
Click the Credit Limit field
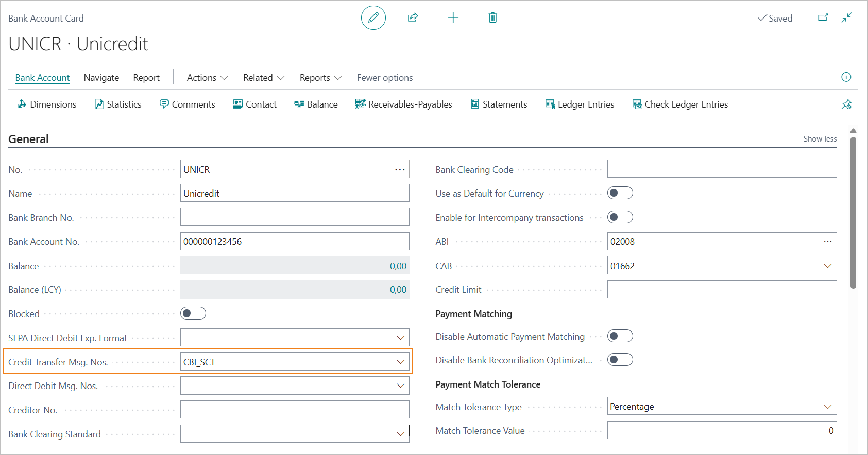(x=722, y=289)
